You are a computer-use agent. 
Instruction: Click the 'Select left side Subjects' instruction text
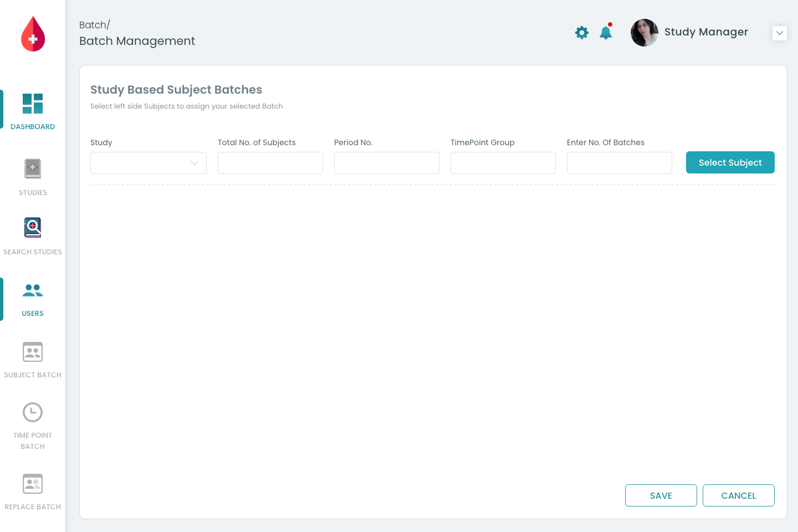click(x=187, y=106)
